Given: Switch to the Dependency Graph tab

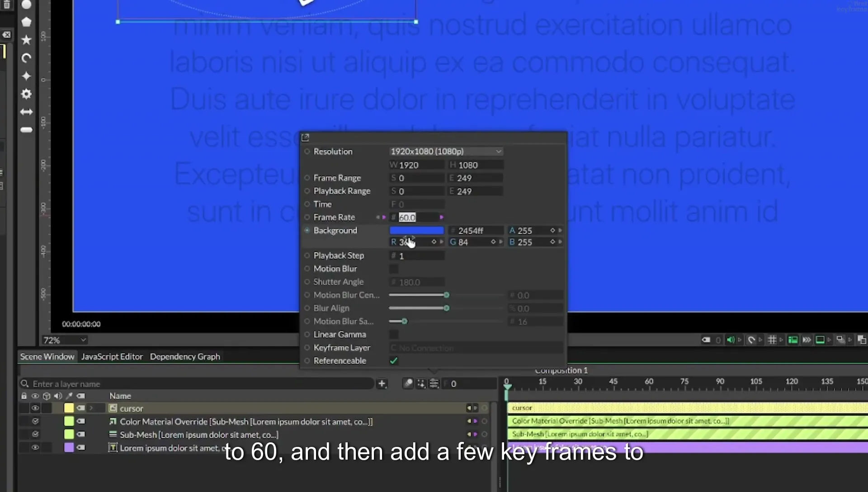Looking at the screenshot, I should (185, 357).
